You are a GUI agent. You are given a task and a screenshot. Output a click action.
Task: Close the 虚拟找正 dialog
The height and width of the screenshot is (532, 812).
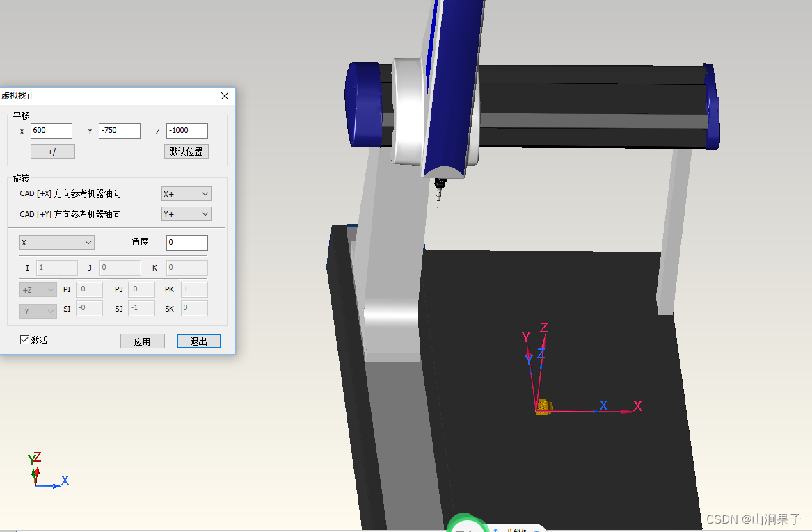point(225,96)
